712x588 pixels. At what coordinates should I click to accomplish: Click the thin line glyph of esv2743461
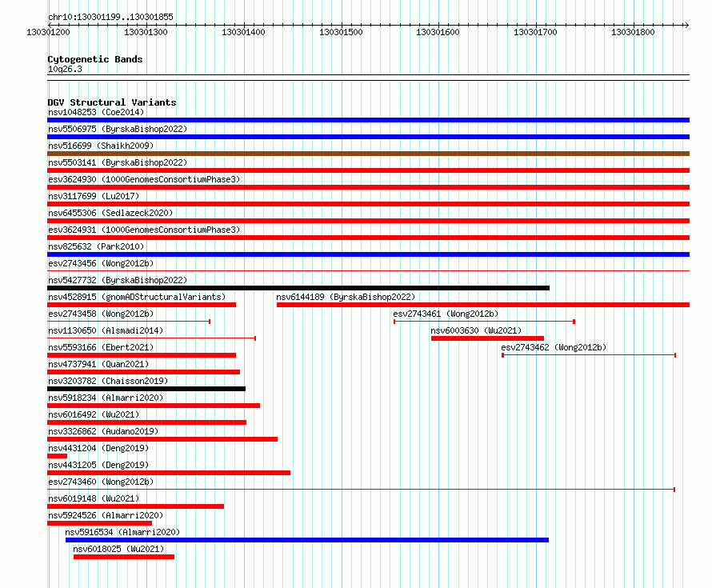(x=485, y=322)
